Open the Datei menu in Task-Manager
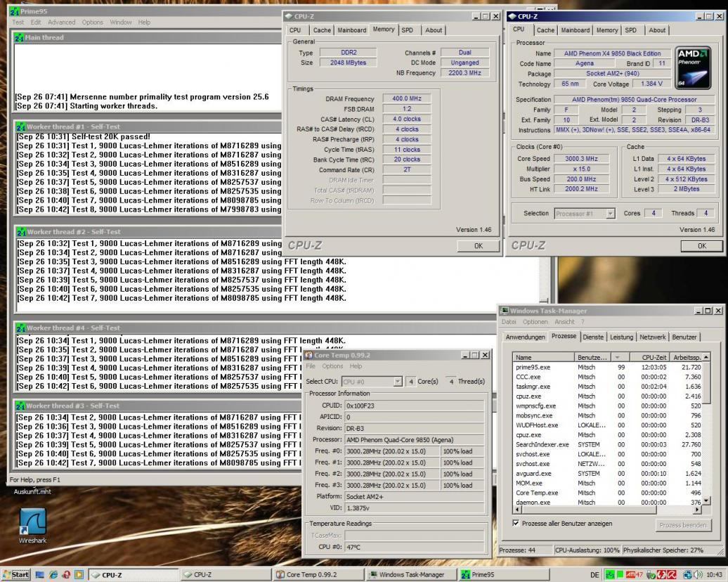The image size is (728, 582). [x=508, y=322]
